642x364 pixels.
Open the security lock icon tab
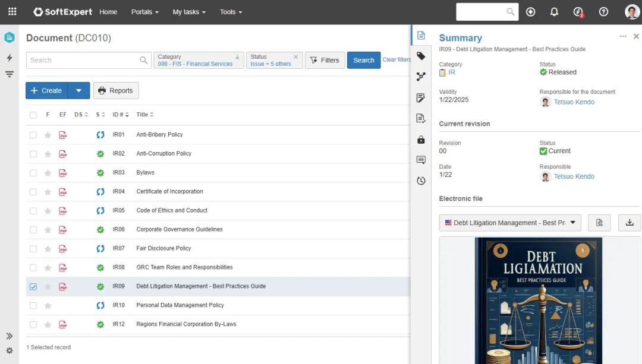pyautogui.click(x=421, y=140)
